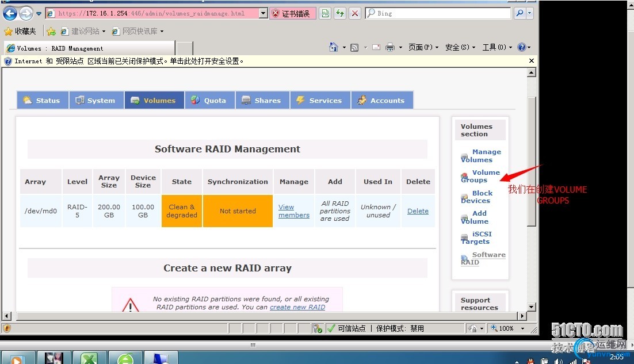This screenshot has width=634, height=364.
Task: Open the Services tab
Action: point(320,100)
